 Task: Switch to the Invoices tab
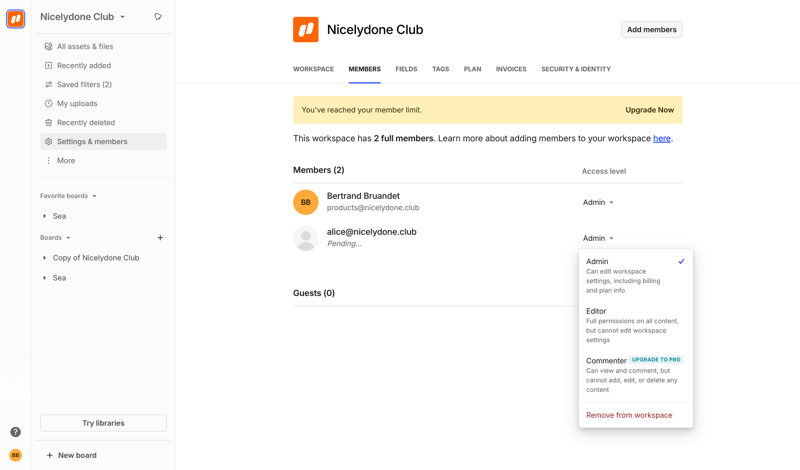pos(510,69)
